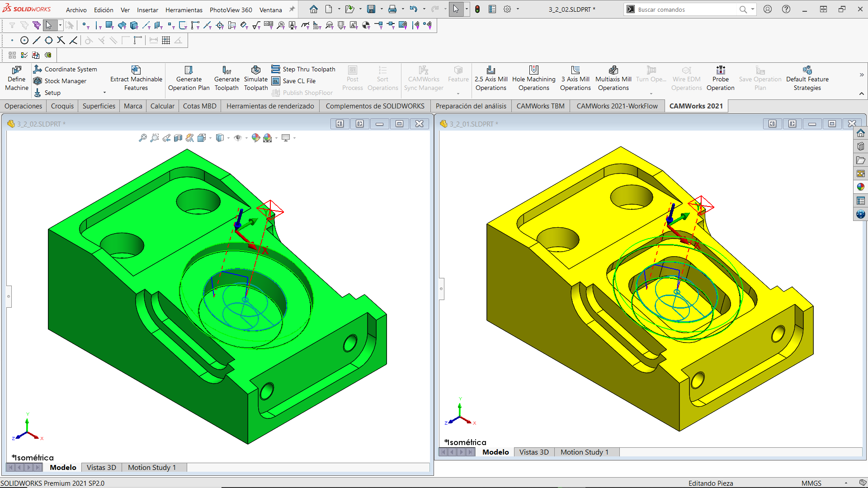The height and width of the screenshot is (488, 868).
Task: Click Simulate Toolpath icon
Action: pyautogui.click(x=256, y=70)
